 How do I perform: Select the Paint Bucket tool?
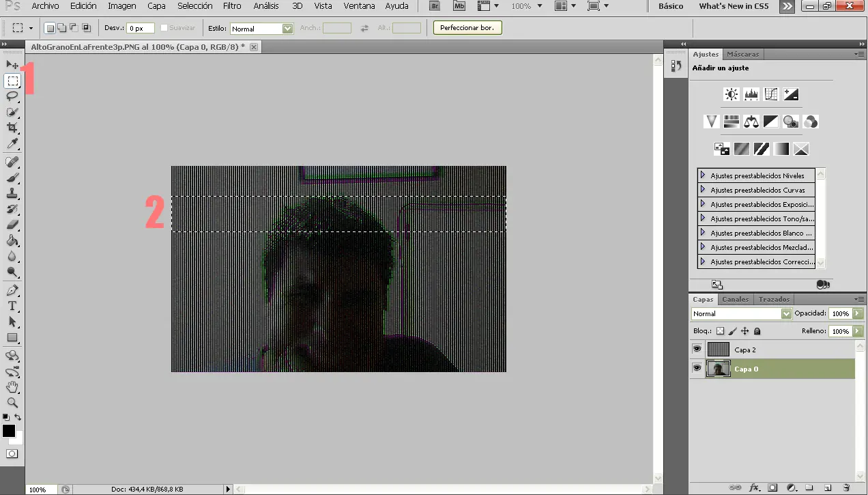click(x=12, y=241)
